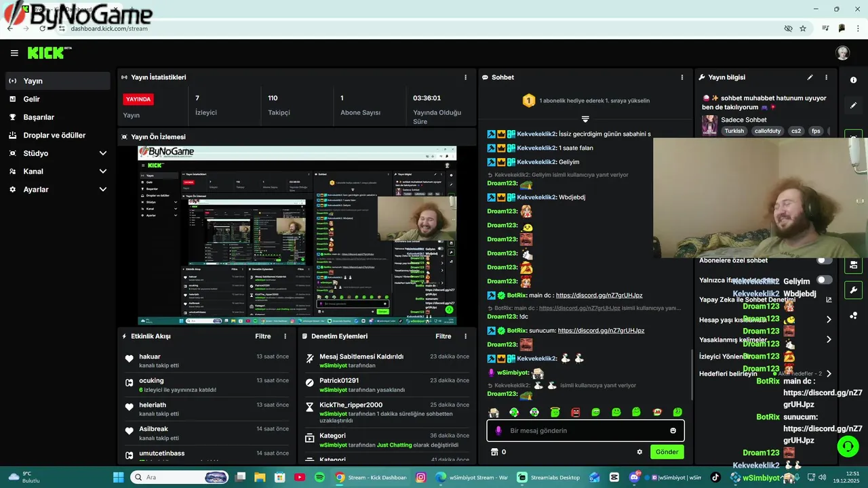Open chat settings gear near Gönder
Screen dimensions: 868x488
click(x=639, y=452)
